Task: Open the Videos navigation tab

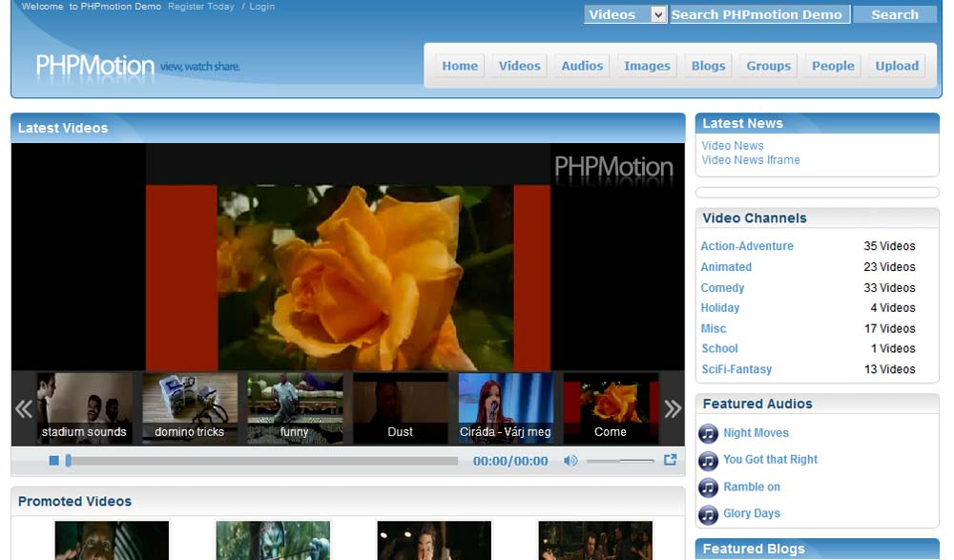Action: point(520,66)
